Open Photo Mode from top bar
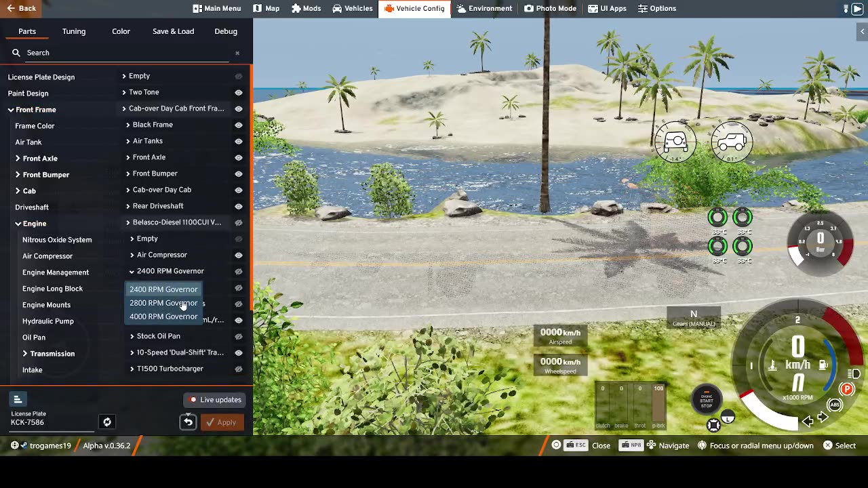The width and height of the screenshot is (868, 488). [550, 9]
